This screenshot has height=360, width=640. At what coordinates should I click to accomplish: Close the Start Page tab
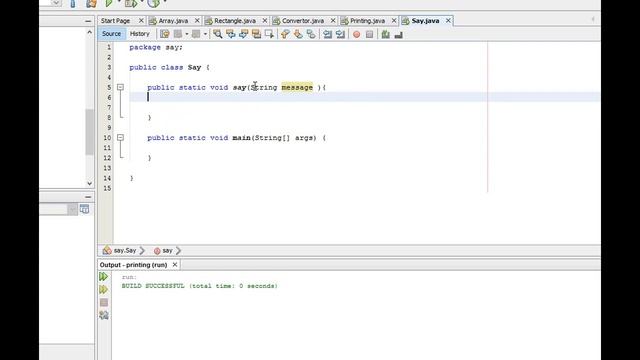click(x=141, y=21)
